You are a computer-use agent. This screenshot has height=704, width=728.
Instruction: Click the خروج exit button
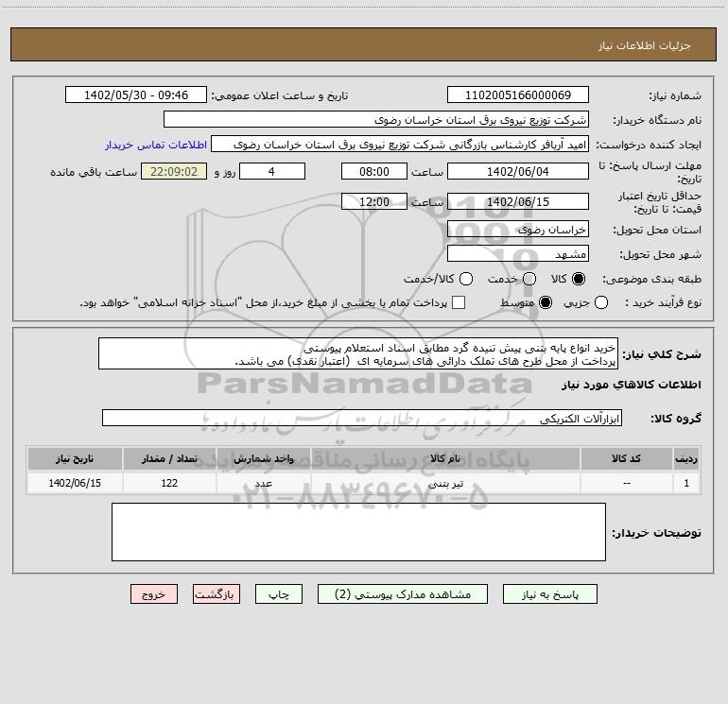point(154,594)
